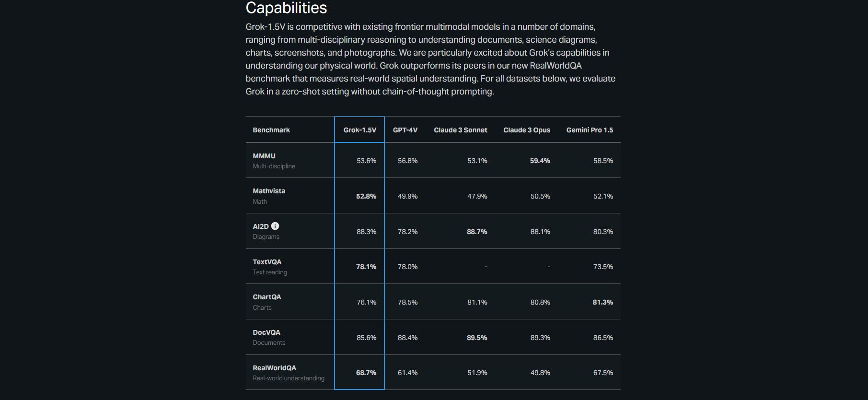Click the info icon next to AI2D

[275, 226]
